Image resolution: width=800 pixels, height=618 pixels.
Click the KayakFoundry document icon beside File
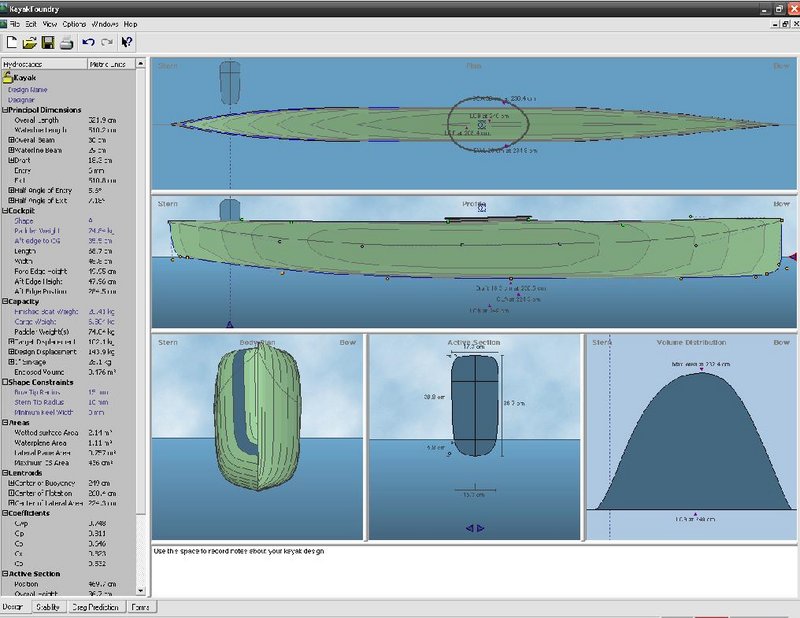tap(4, 23)
